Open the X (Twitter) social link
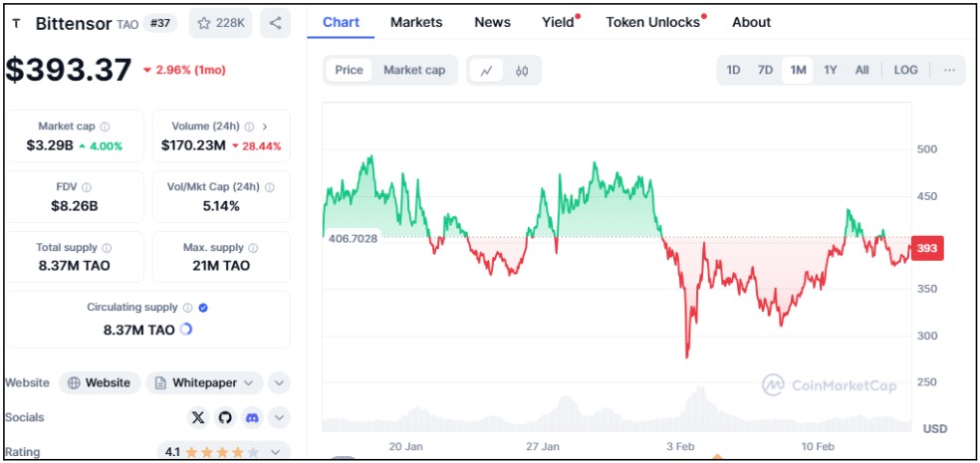 pos(198,417)
